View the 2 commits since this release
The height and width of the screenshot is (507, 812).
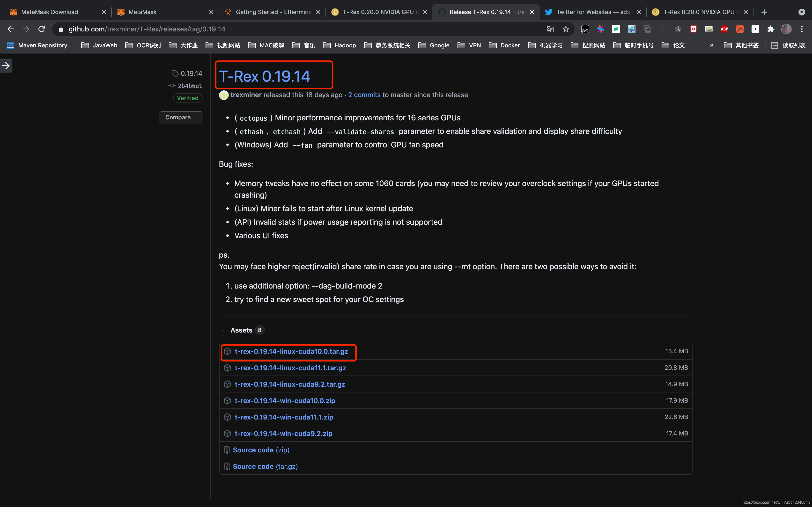[x=364, y=95]
